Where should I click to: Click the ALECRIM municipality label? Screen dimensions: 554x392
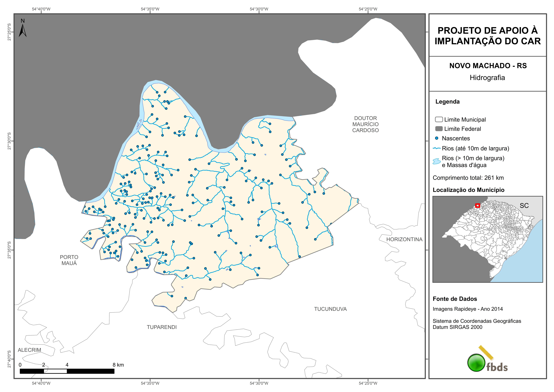[29, 350]
